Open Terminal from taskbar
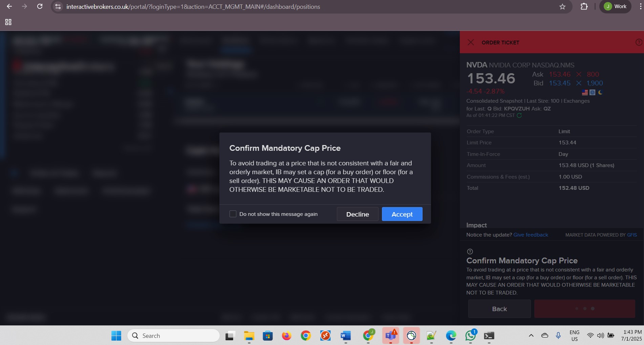The image size is (644, 345). tap(489, 336)
